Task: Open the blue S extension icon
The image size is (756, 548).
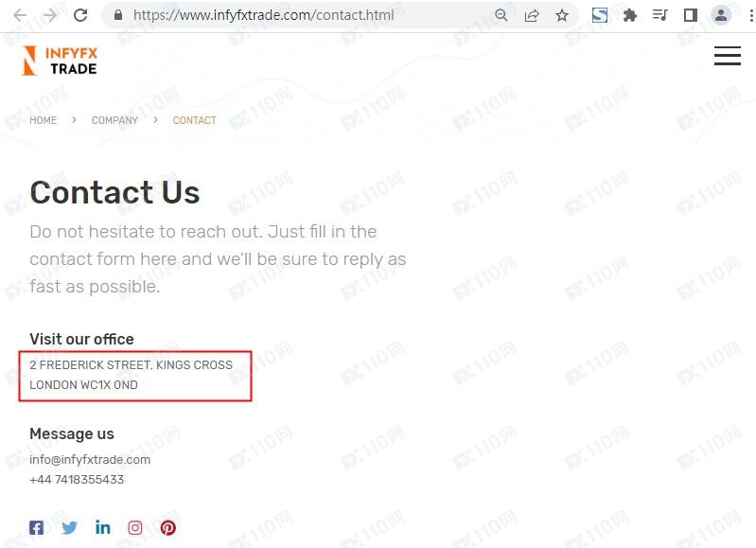Action: click(x=600, y=15)
